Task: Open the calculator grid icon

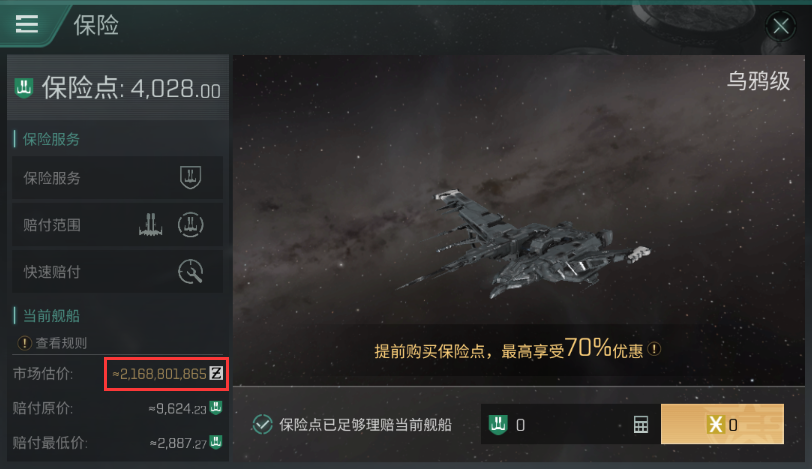Action: tap(641, 424)
